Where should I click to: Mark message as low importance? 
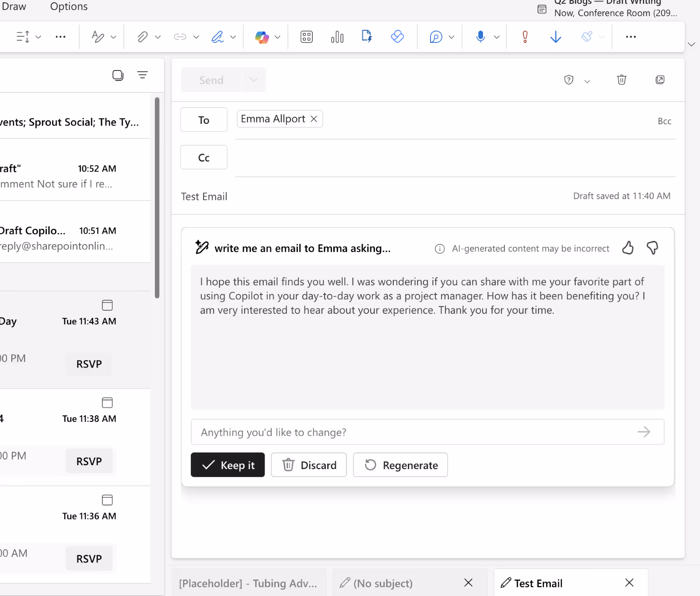[x=556, y=37]
